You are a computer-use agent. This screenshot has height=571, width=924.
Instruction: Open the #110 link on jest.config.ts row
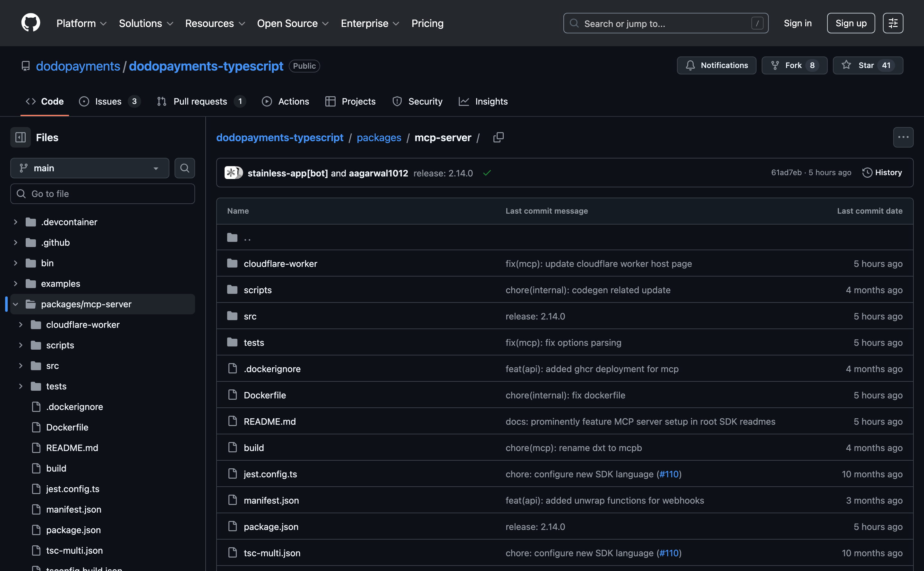point(669,474)
